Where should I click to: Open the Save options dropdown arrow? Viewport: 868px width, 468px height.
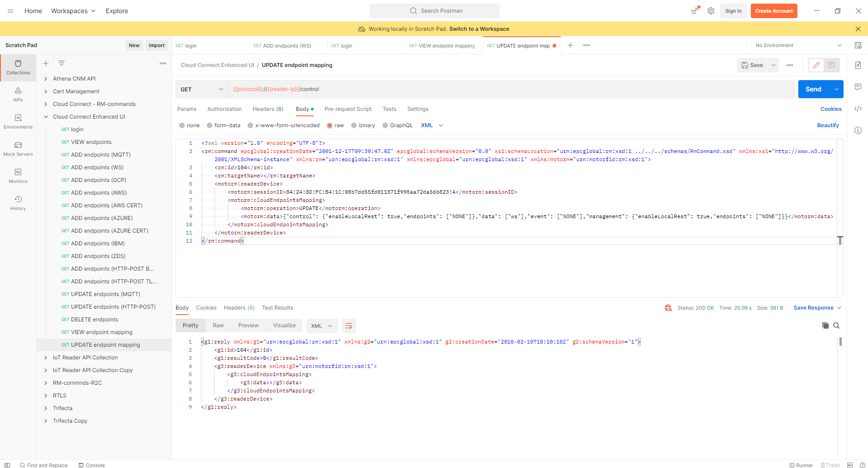(773, 65)
